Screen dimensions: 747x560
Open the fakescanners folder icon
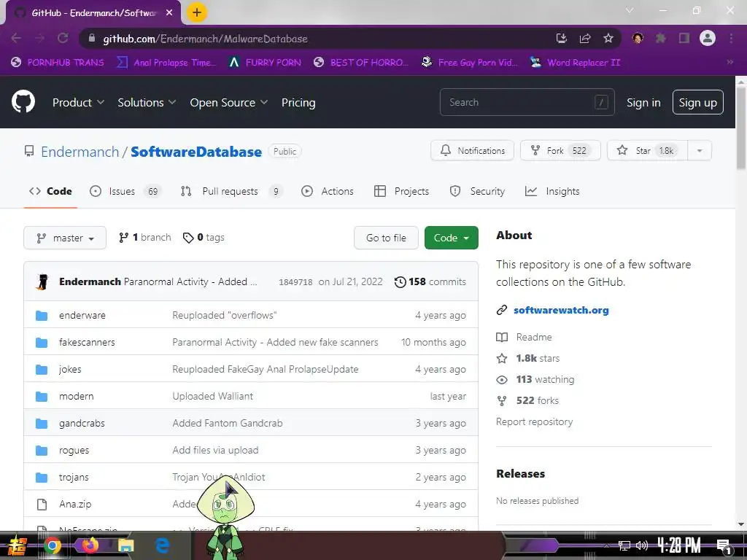tap(42, 343)
